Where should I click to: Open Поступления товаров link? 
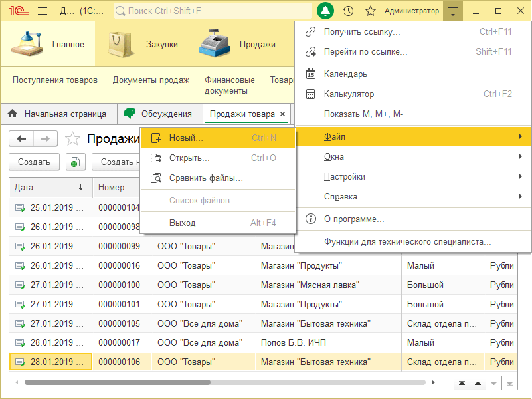[x=55, y=80]
